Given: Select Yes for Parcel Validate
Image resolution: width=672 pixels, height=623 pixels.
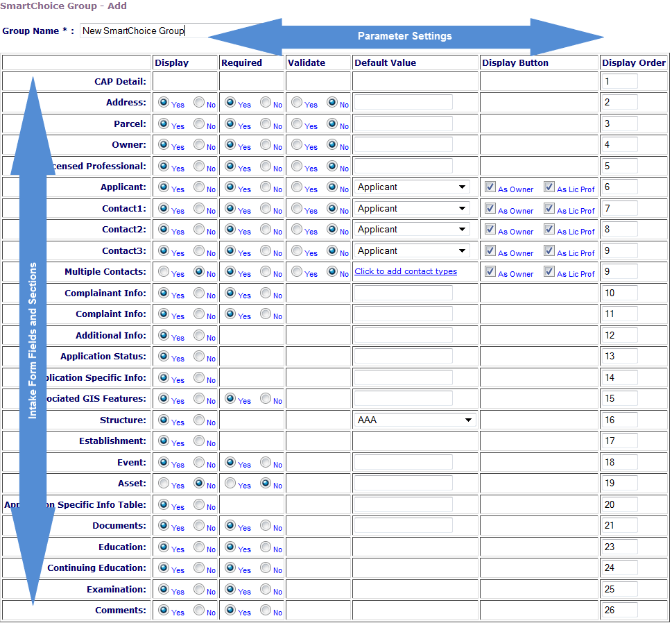Looking at the screenshot, I should 297,123.
